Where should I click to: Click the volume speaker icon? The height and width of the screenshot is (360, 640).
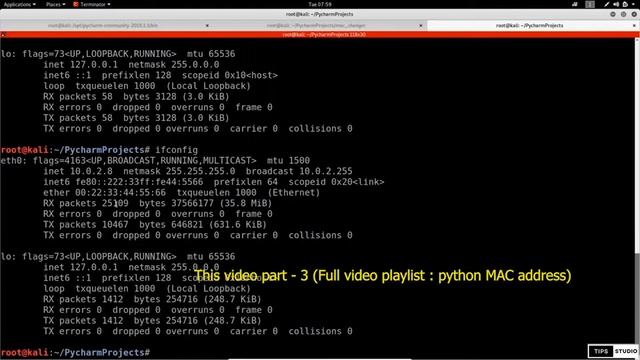click(616, 4)
